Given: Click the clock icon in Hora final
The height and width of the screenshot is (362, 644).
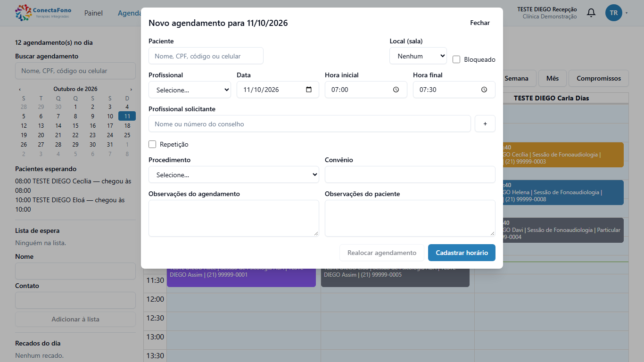Looking at the screenshot, I should pyautogui.click(x=484, y=90).
